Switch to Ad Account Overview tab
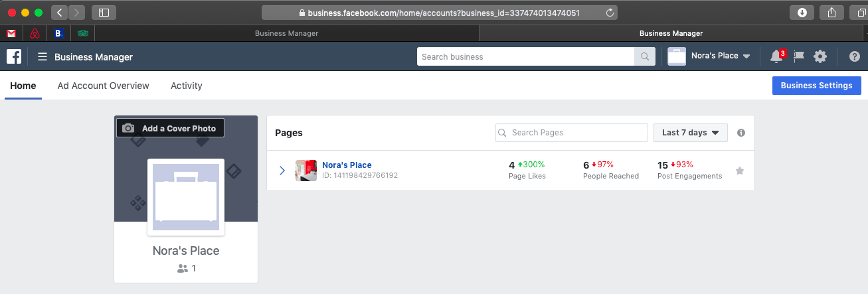868x294 pixels. coord(104,86)
